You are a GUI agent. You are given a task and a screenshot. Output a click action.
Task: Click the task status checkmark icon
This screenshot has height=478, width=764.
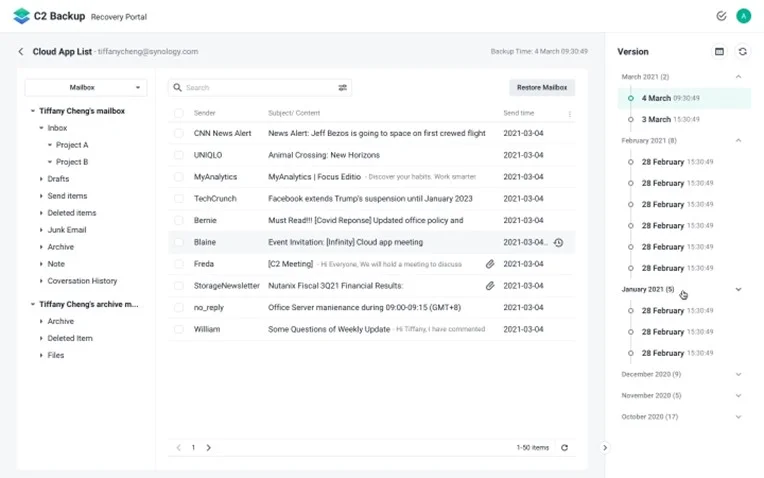[x=721, y=16]
